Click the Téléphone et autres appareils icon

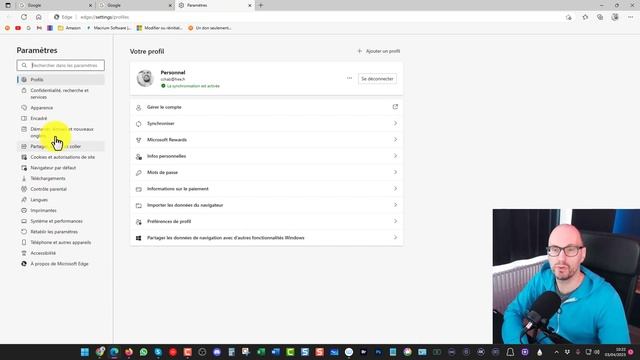(24, 242)
